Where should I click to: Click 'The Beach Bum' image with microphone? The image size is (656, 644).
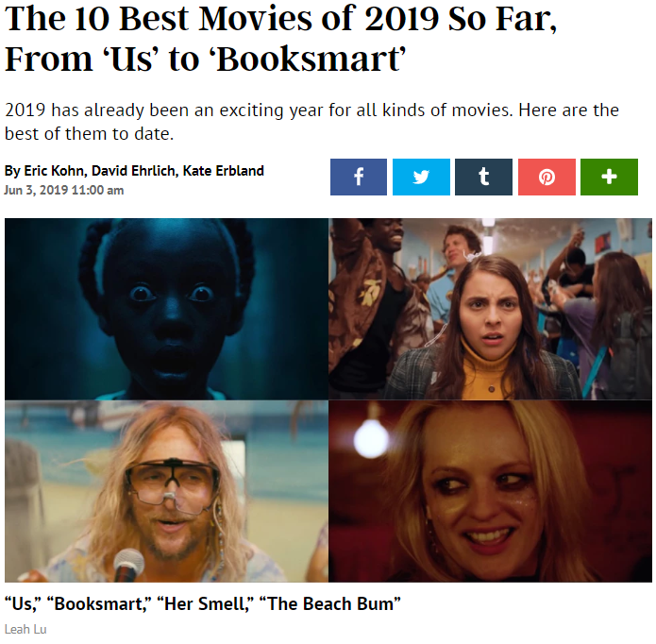click(166, 491)
